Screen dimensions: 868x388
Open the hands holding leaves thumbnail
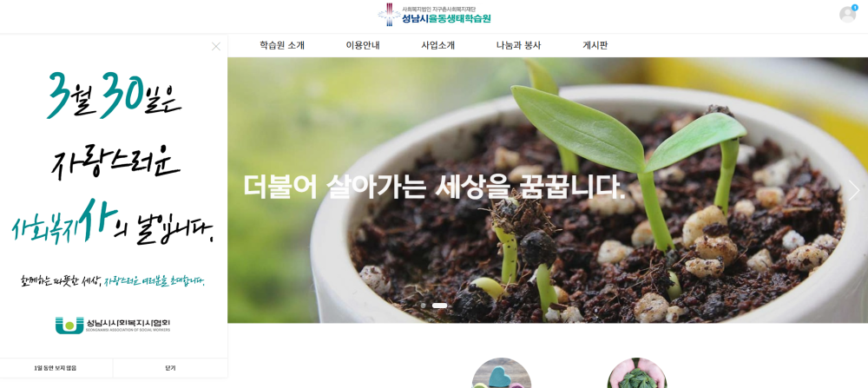(636, 373)
